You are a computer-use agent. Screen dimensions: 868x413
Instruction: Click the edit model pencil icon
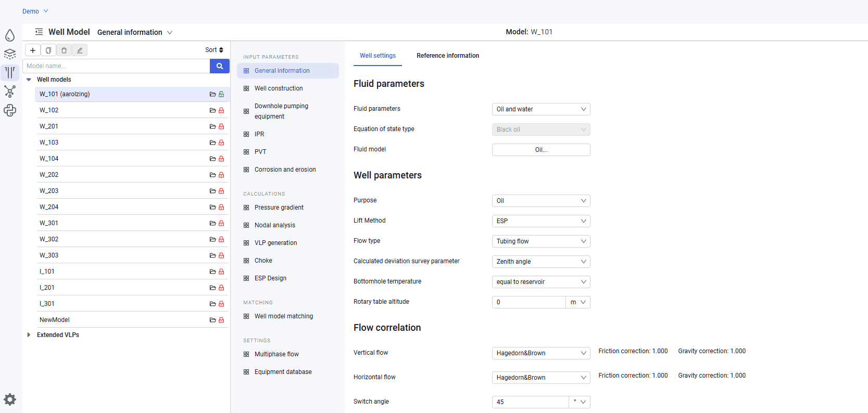[x=80, y=50]
